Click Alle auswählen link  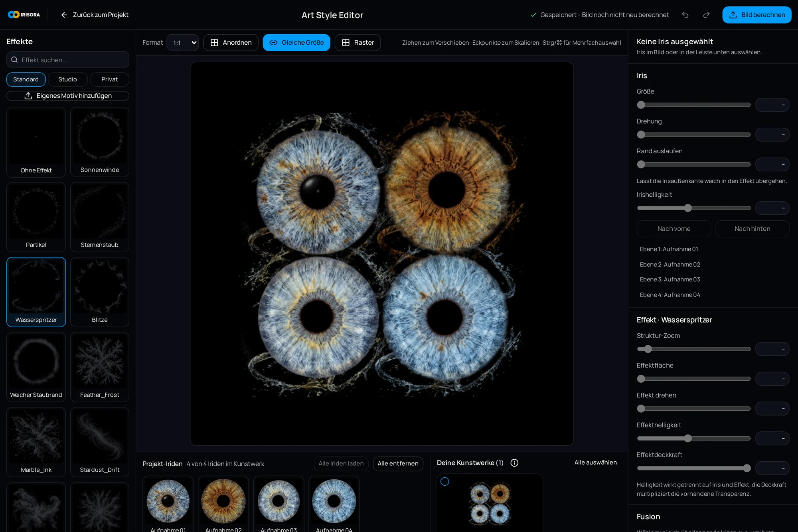(x=595, y=463)
